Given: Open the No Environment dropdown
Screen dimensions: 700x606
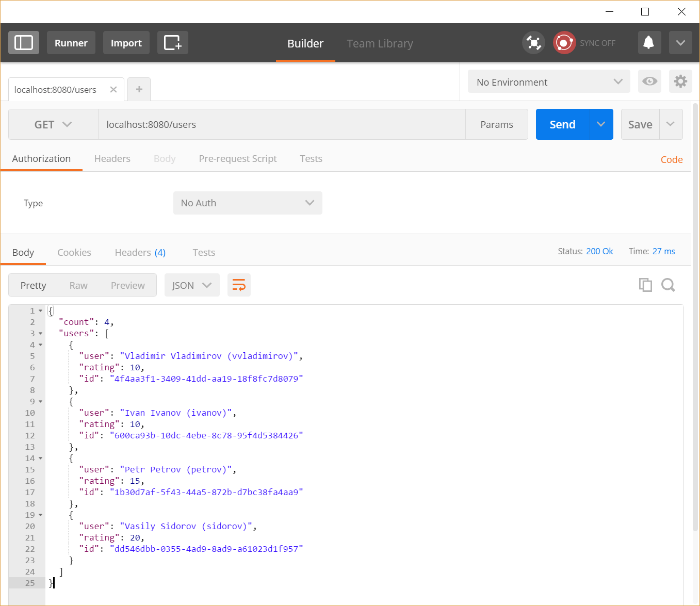Looking at the screenshot, I should coord(549,81).
